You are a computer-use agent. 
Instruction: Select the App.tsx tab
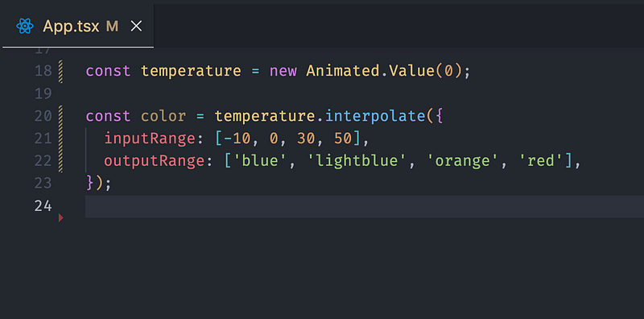point(78,27)
